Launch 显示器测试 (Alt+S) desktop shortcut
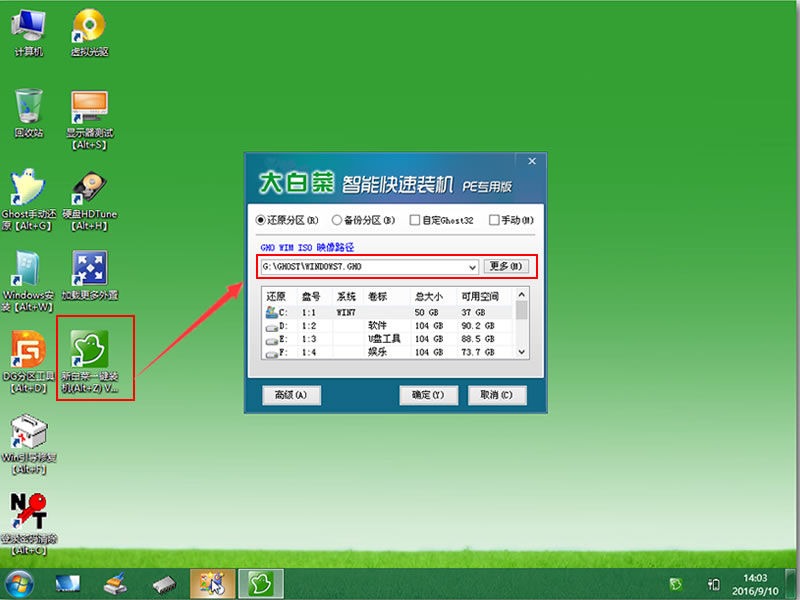This screenshot has width=800, height=600. tap(90, 119)
